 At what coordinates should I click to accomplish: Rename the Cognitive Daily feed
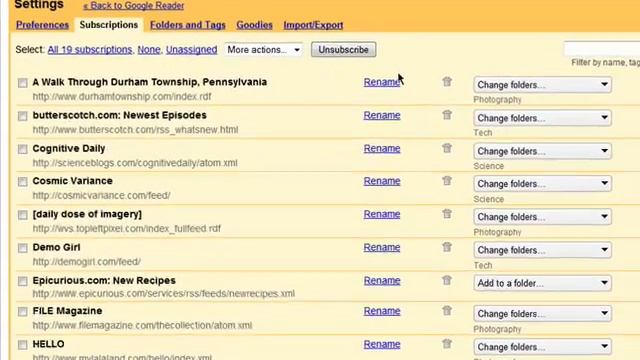(x=382, y=148)
